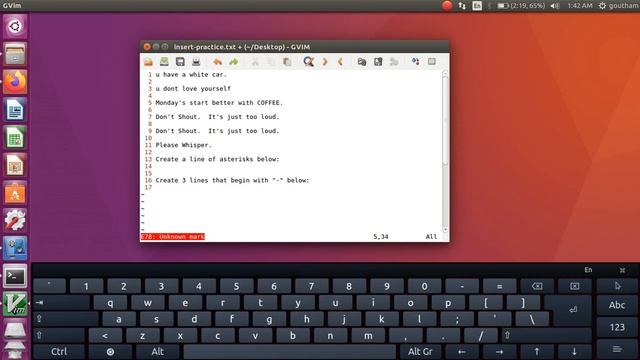Viewport: 640px width, 360px height.
Task: Open the 1:42 AM clock menu
Action: 580,6
